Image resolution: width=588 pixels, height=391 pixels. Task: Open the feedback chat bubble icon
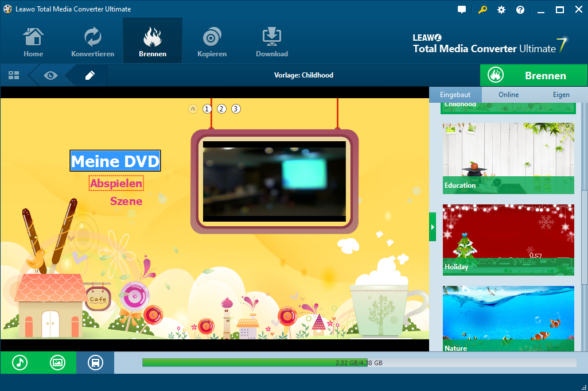tap(462, 10)
